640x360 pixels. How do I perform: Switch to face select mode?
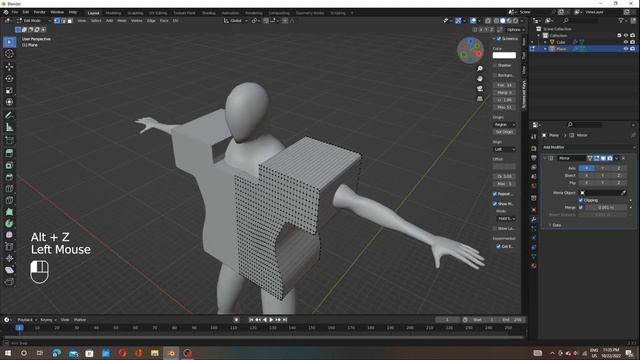pyautogui.click(x=70, y=20)
